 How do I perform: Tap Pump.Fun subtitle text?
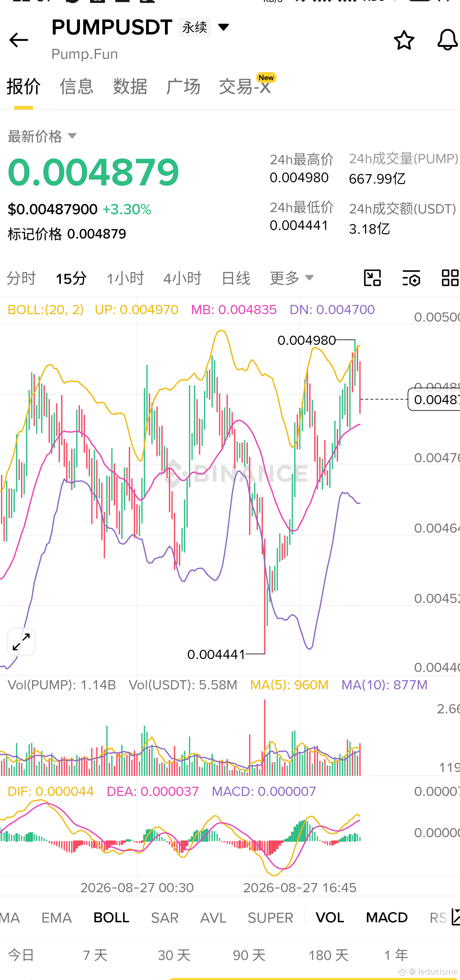coord(84,54)
